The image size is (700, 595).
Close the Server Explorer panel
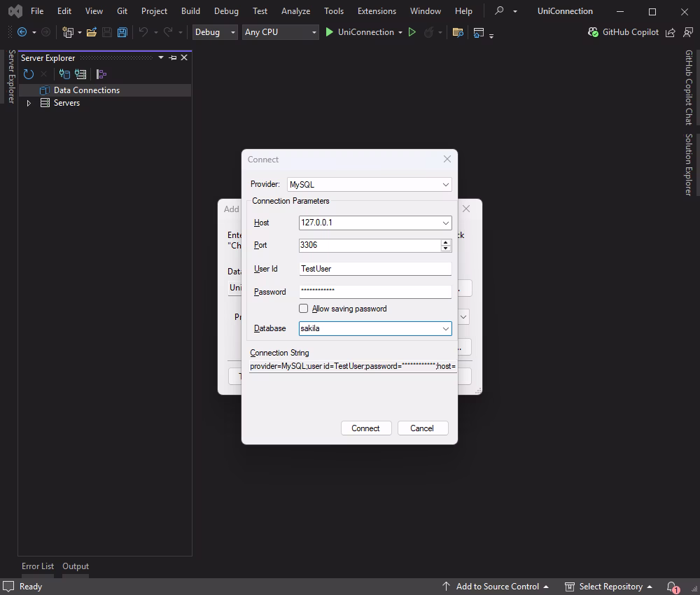click(x=184, y=57)
